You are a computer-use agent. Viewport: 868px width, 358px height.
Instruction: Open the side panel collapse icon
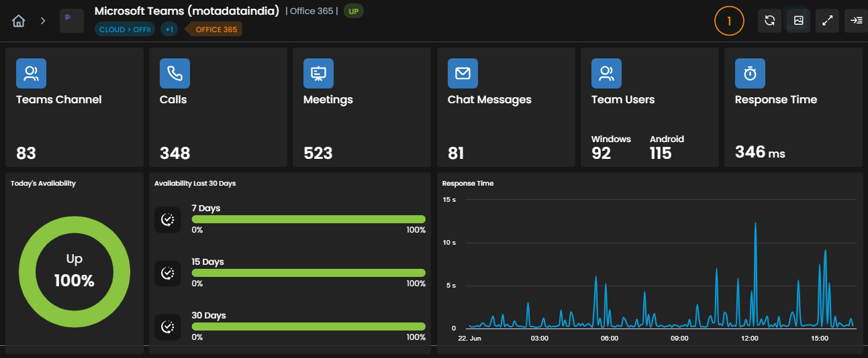click(x=856, y=21)
